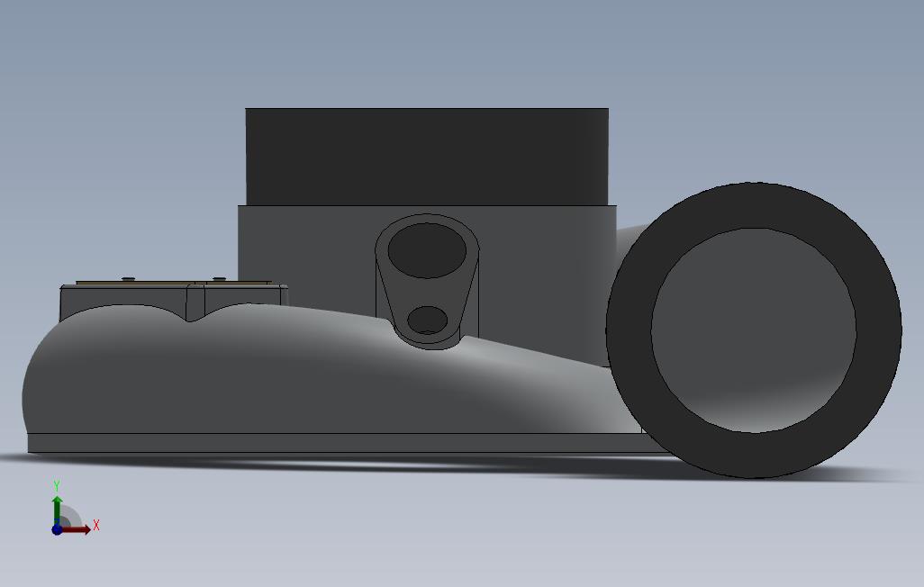Click the green Y axis arrow of the triad
924x587 pixels.
point(57,510)
